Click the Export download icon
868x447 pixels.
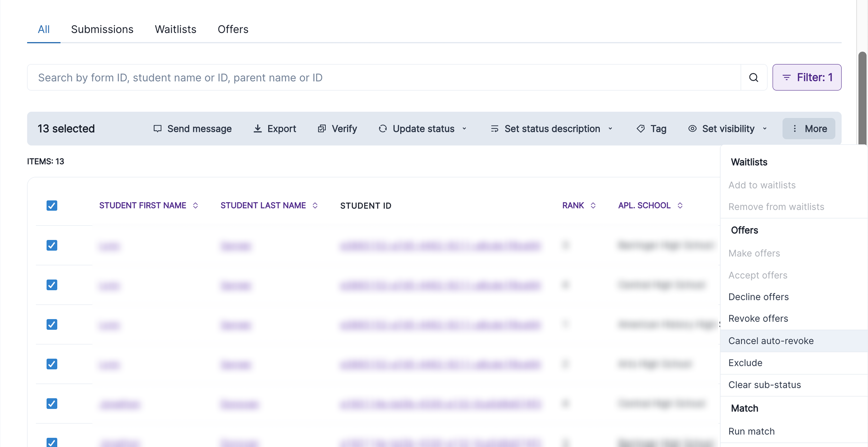click(257, 129)
